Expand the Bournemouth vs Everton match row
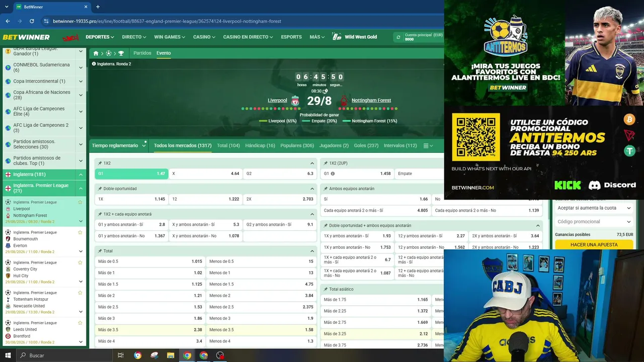644x362 pixels. [x=80, y=251]
